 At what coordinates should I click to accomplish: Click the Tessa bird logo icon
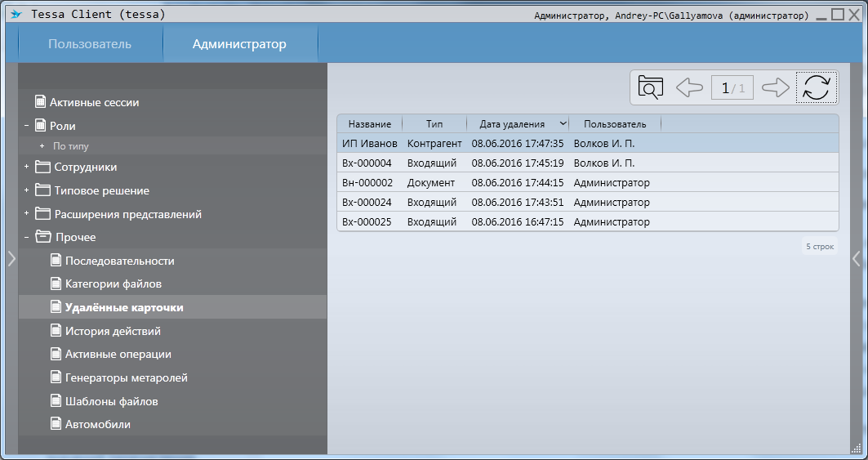16,15
